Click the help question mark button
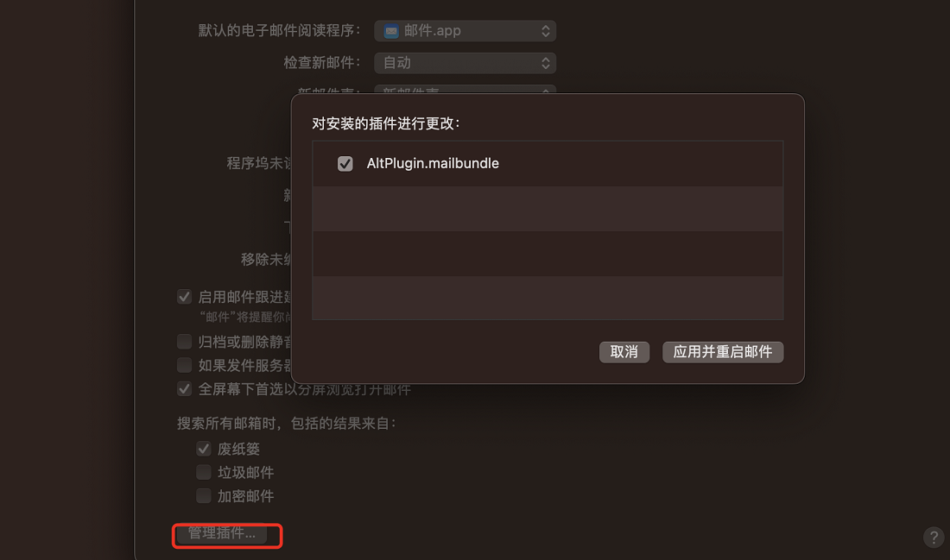Image resolution: width=950 pixels, height=560 pixels. pyautogui.click(x=934, y=537)
